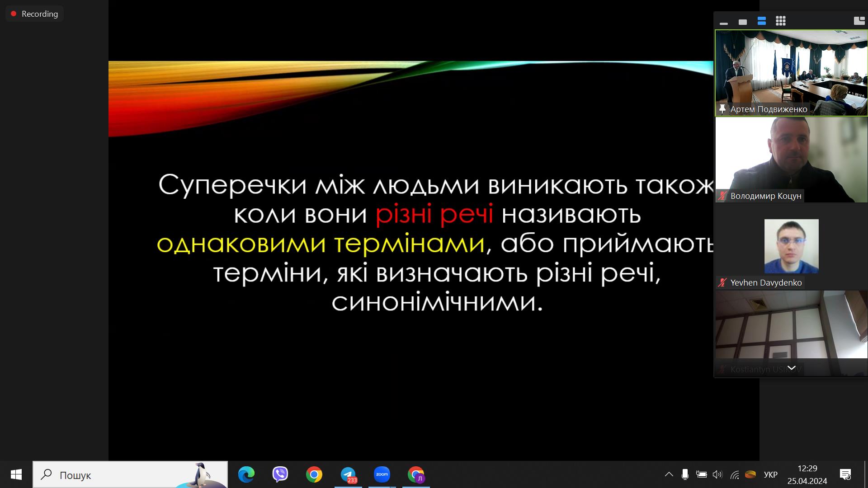This screenshot has height=488, width=868.
Task: Switch to grid gallery thumbnail view
Action: 781,21
